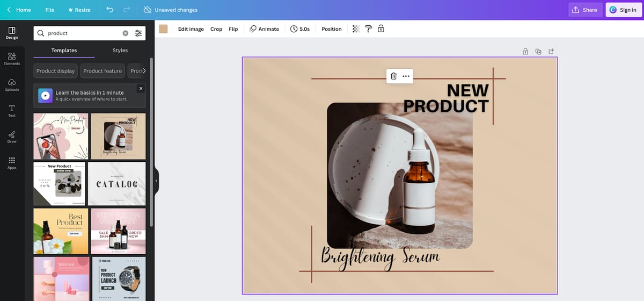Toggle the lock icon in the toolbar
This screenshot has width=644, height=301.
381,29
